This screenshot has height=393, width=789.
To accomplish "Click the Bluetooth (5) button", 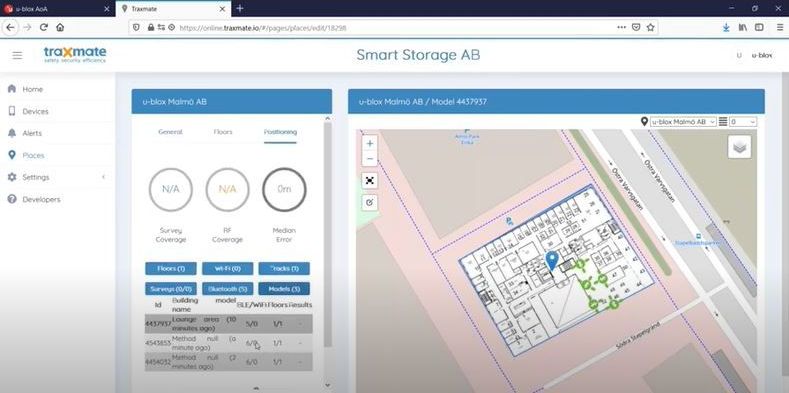I will pyautogui.click(x=227, y=289).
